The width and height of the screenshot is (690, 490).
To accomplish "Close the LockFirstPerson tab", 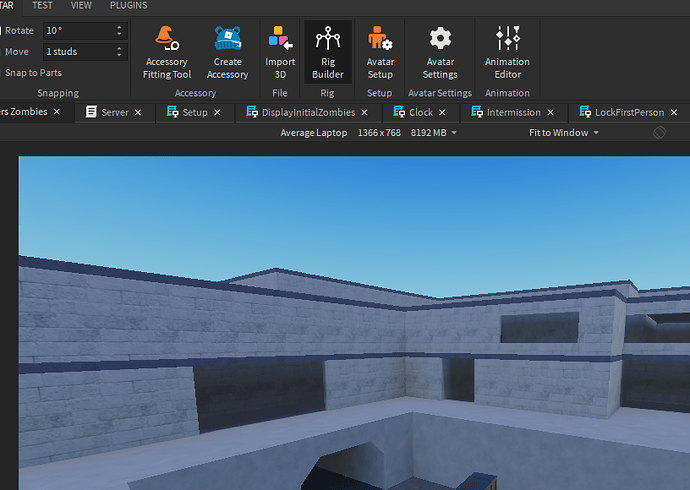I will pyautogui.click(x=674, y=113).
